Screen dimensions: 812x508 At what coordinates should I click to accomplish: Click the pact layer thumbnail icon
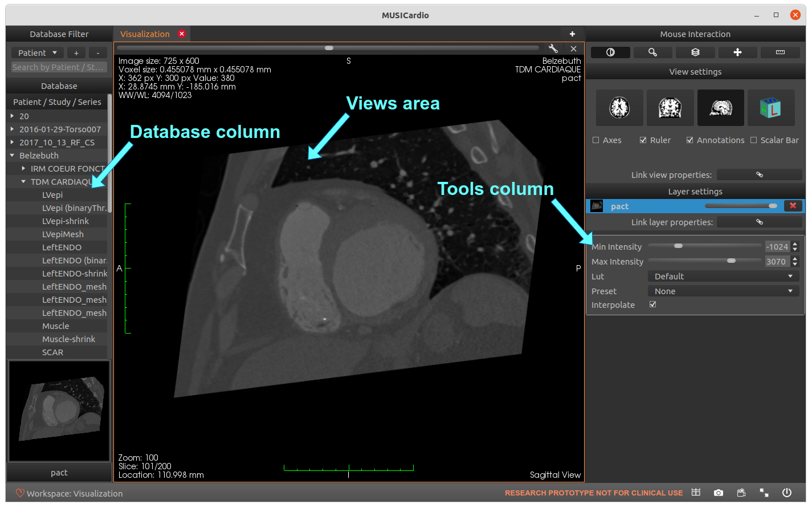(597, 206)
